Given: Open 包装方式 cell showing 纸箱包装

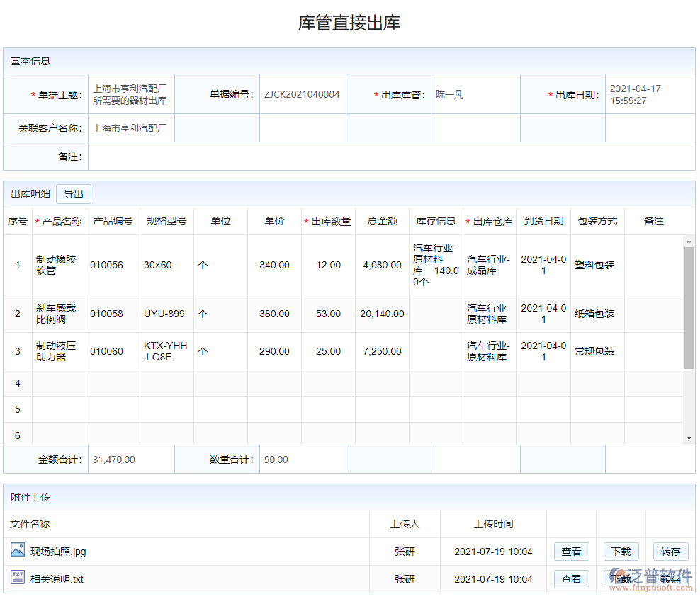Looking at the screenshot, I should (x=597, y=314).
